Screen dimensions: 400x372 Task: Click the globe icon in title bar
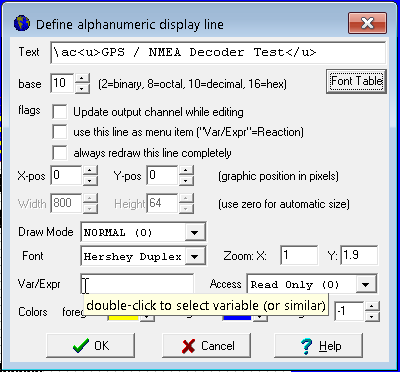click(x=22, y=24)
